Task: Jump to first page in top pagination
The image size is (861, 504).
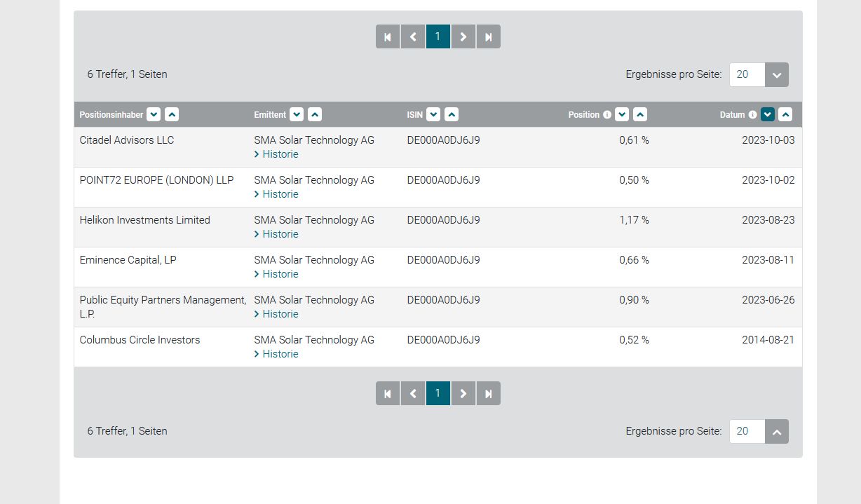Action: (388, 36)
